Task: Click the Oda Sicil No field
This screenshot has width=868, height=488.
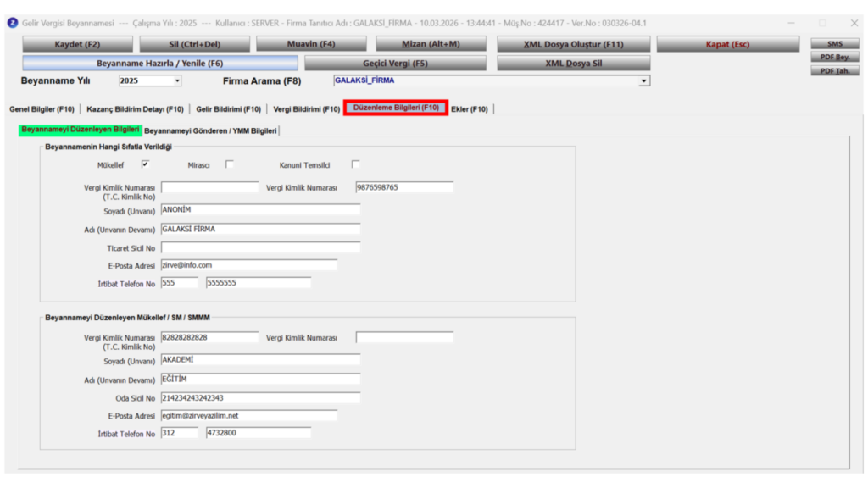Action: click(x=261, y=398)
